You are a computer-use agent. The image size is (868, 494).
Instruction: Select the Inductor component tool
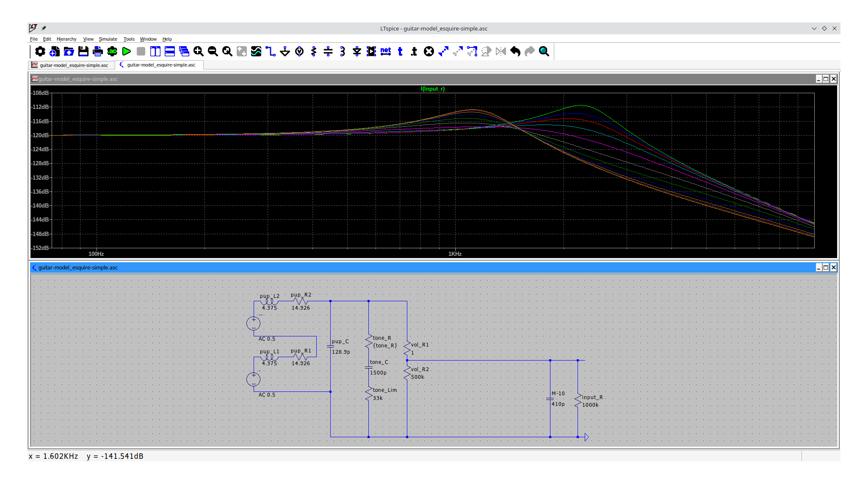tap(343, 51)
